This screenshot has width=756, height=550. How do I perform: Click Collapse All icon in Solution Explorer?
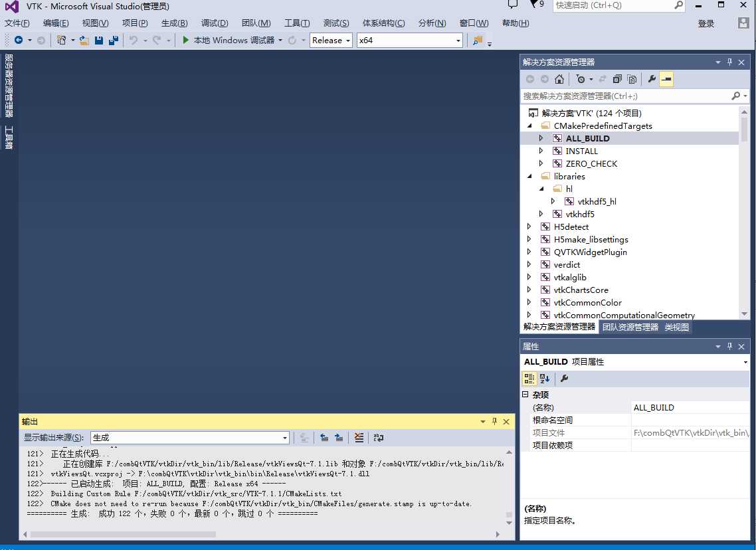point(617,79)
